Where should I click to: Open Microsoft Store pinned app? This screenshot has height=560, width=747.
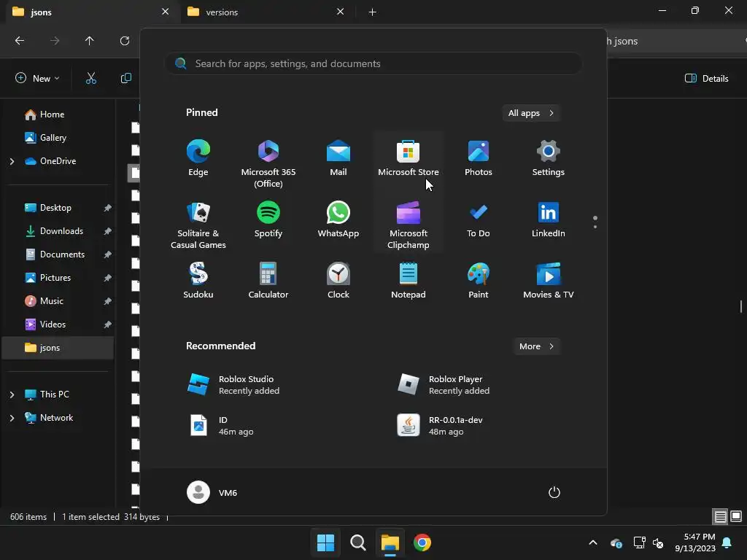coord(409,158)
